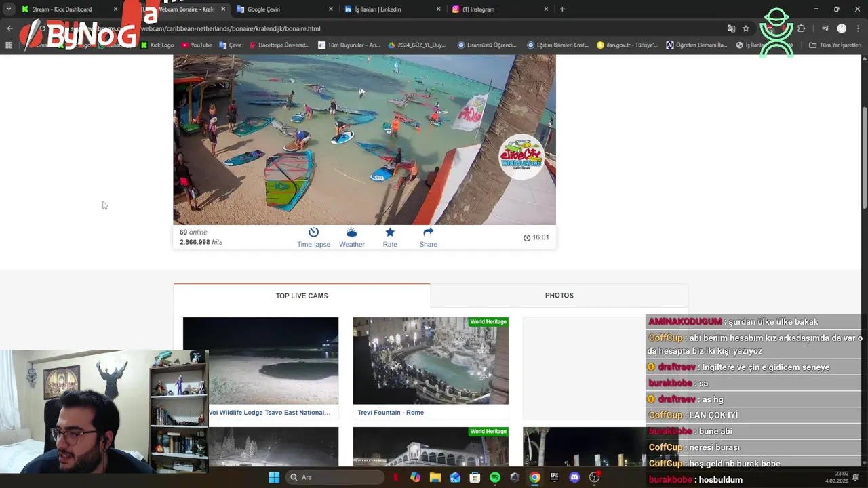The height and width of the screenshot is (488, 868).
Task: Click the 16:01 local time indicator
Action: [536, 237]
